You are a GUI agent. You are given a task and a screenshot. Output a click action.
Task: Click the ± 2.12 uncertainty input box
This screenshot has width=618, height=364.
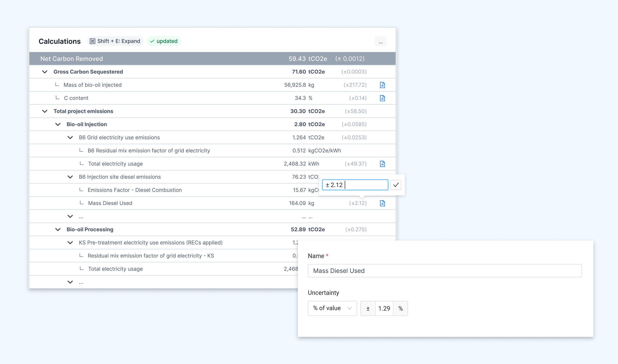coord(355,185)
